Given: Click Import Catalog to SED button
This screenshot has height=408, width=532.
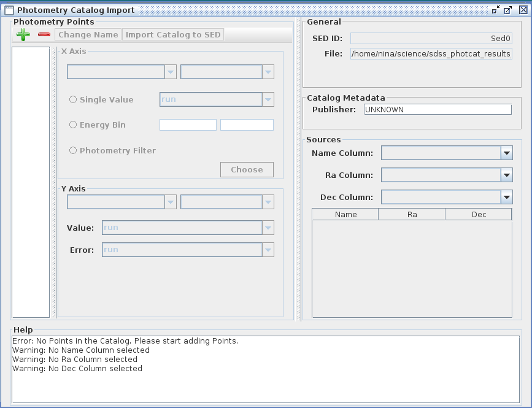Looking at the screenshot, I should pos(173,34).
